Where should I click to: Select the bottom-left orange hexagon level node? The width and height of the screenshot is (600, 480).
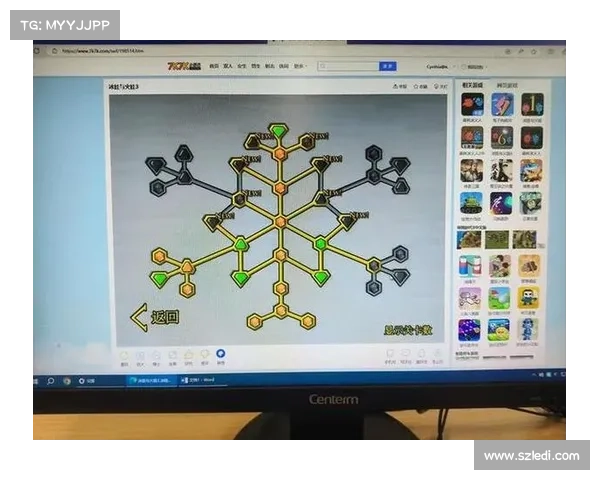coord(255,321)
